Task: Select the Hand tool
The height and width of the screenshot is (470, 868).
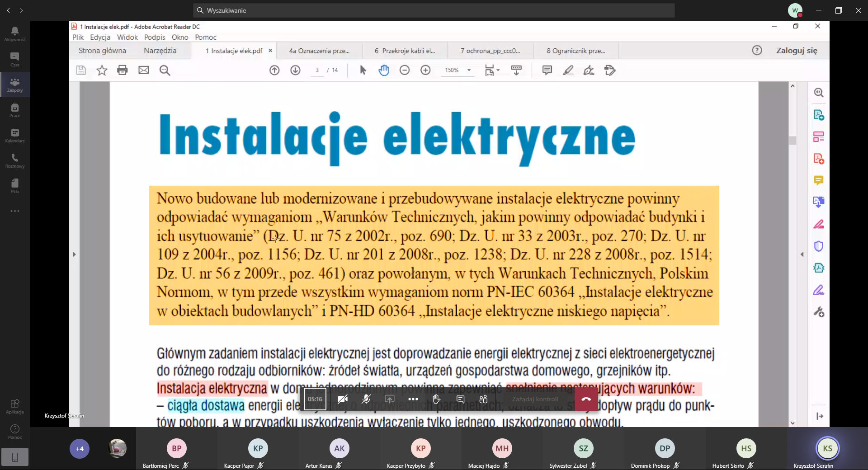Action: 384,70
